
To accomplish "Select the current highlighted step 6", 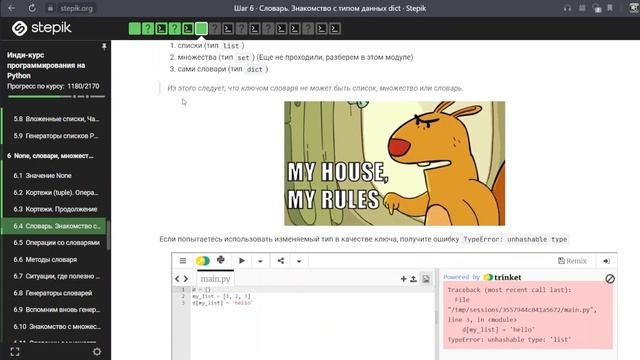I will click(201, 29).
